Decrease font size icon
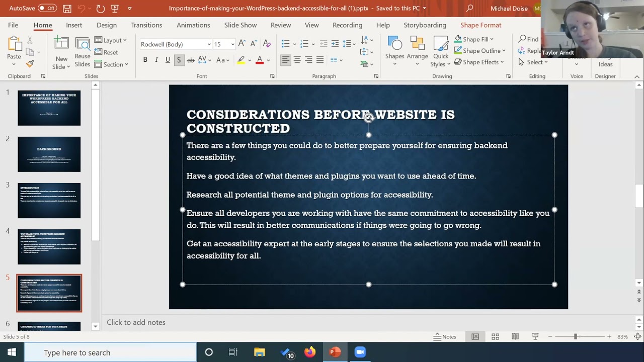The height and width of the screenshot is (362, 644). point(254,44)
